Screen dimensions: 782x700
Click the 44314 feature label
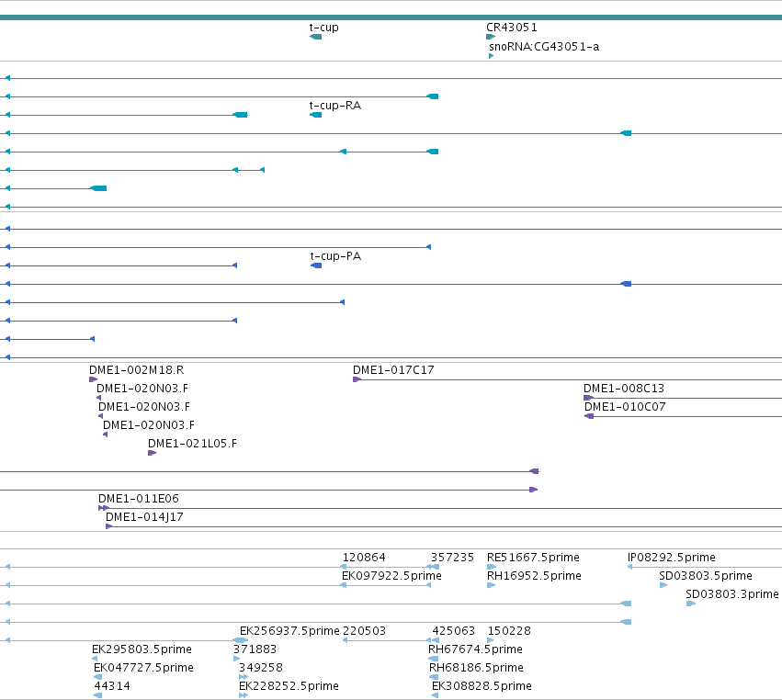pos(112,686)
